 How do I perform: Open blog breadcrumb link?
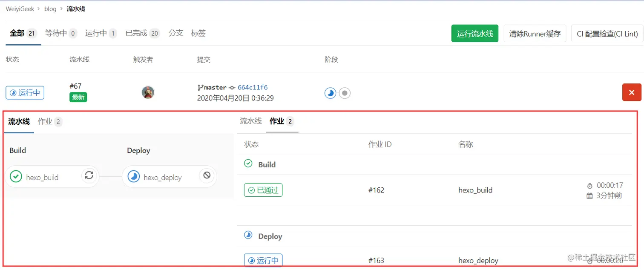pyautogui.click(x=50, y=9)
